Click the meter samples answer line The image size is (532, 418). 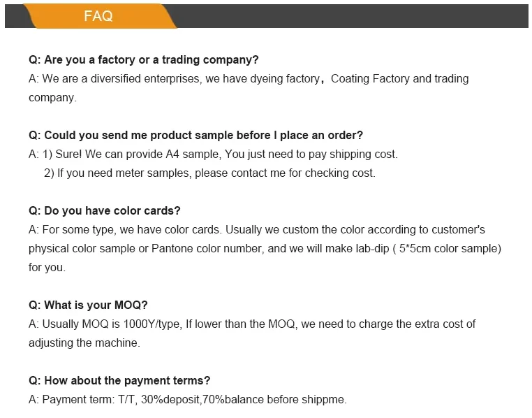coord(209,173)
